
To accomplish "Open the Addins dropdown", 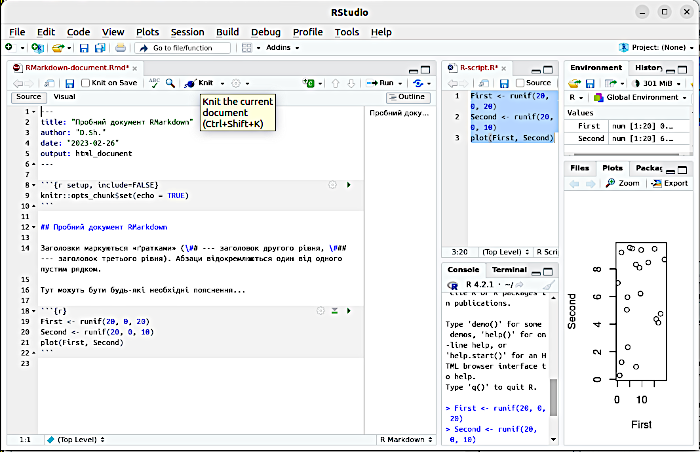I will [283, 47].
